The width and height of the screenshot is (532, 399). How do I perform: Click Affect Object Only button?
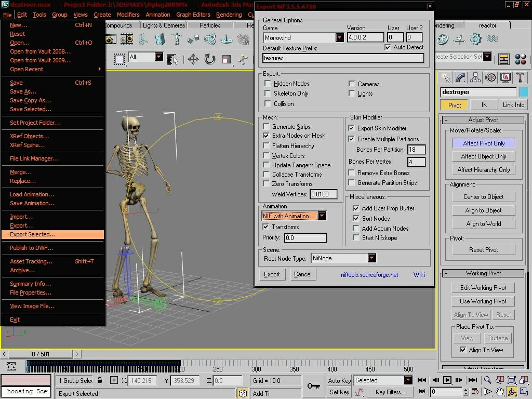coord(484,156)
